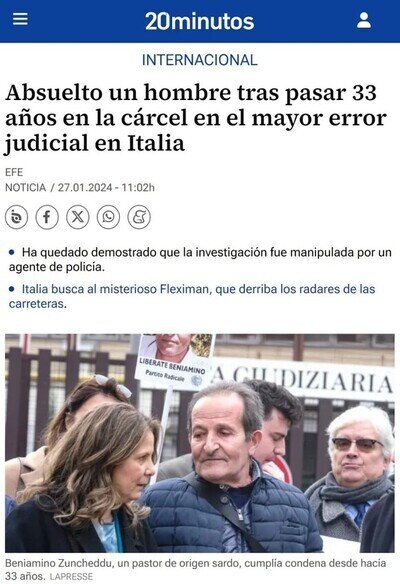
Task: Share the article via WhatsApp
Action: click(x=108, y=217)
